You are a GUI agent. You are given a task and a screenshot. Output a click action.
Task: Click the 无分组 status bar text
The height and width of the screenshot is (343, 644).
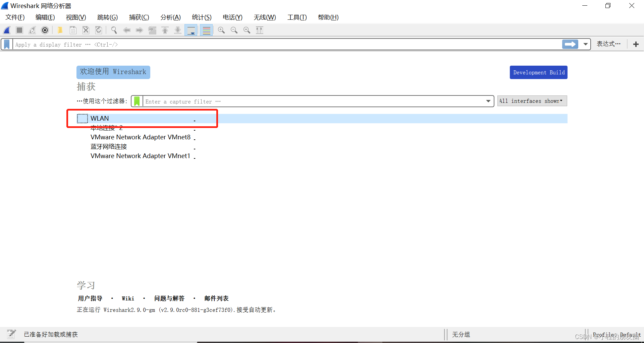pos(461,334)
